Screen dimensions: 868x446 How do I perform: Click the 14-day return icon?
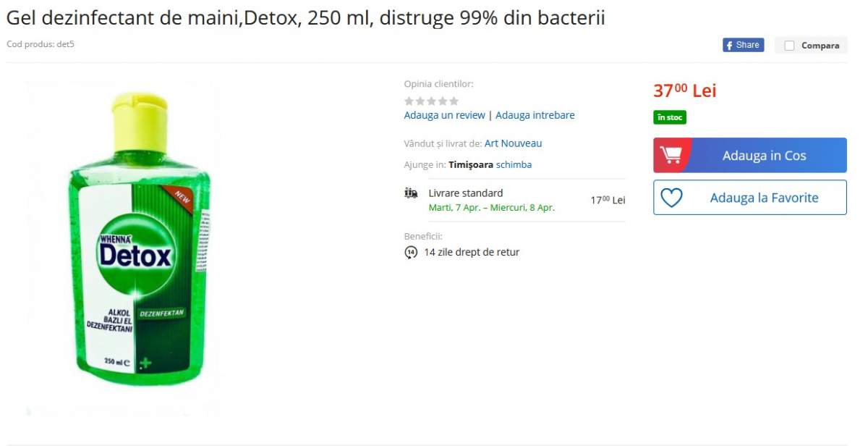point(411,253)
